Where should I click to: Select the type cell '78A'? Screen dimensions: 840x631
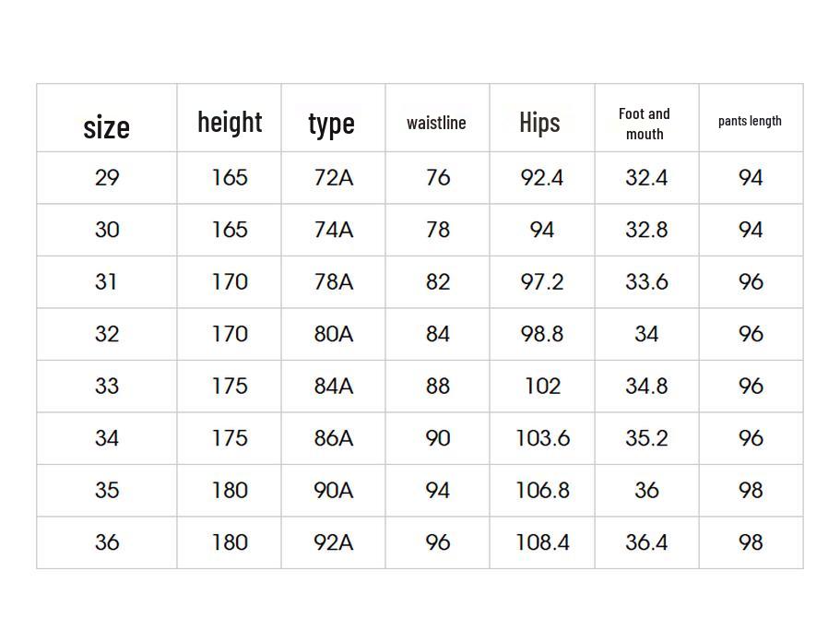click(333, 281)
